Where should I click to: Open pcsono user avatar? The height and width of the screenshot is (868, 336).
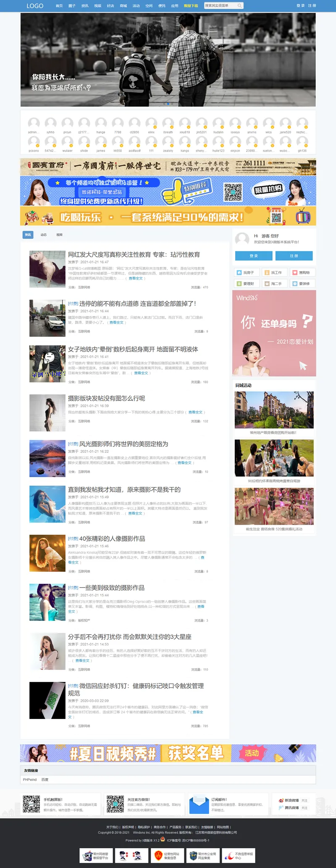34,142
